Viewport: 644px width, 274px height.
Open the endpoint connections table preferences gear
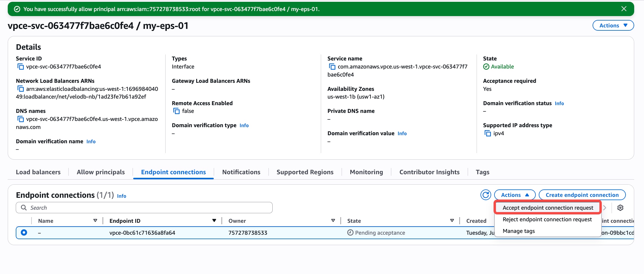tap(620, 208)
